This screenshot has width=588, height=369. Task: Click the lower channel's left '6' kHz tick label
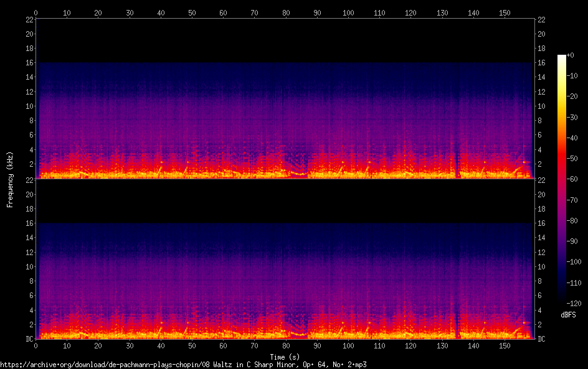coord(32,296)
